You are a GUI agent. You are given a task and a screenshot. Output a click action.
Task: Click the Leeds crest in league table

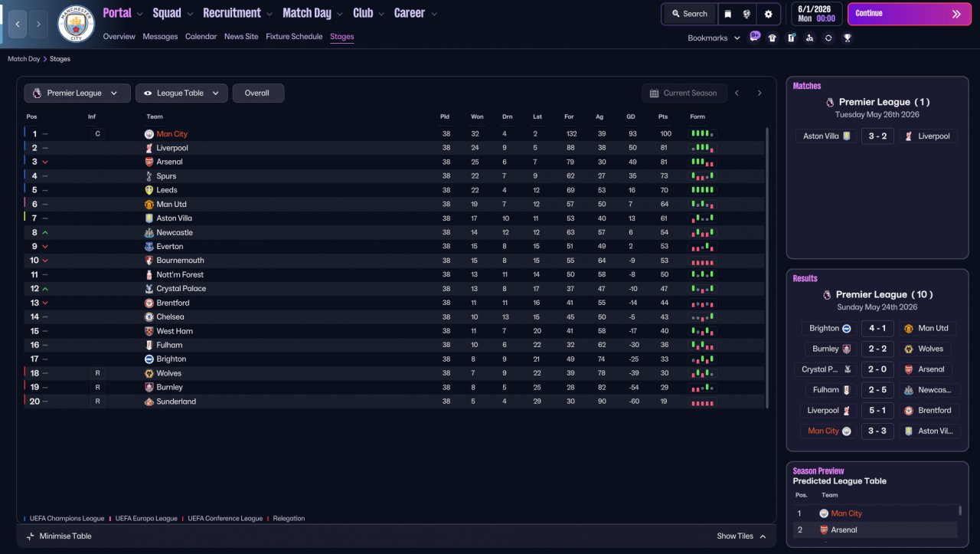(149, 190)
